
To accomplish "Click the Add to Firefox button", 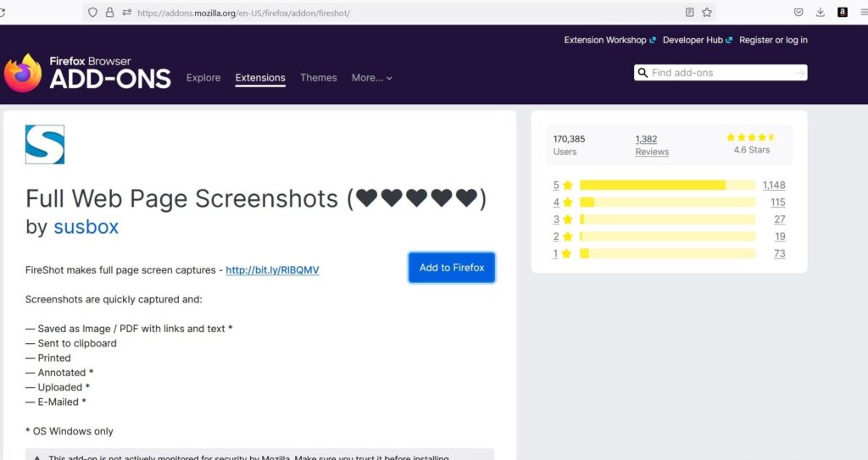I will pyautogui.click(x=452, y=268).
